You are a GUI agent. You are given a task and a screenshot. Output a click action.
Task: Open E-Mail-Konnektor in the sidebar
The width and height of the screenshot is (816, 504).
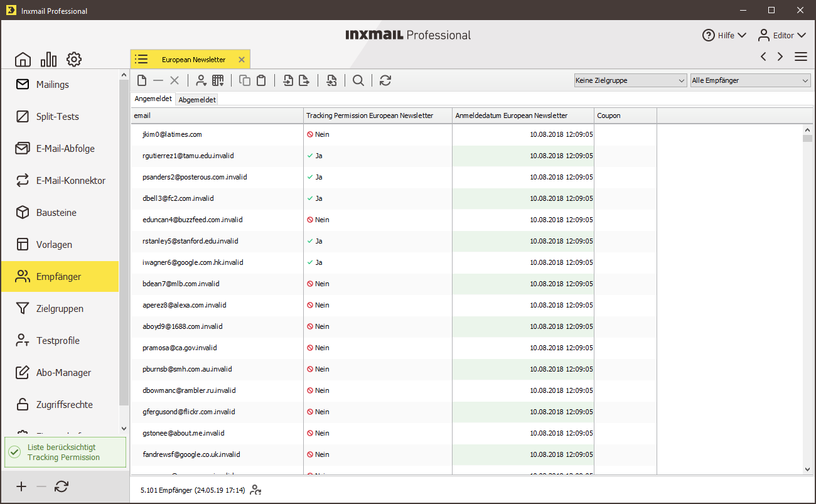click(60, 181)
